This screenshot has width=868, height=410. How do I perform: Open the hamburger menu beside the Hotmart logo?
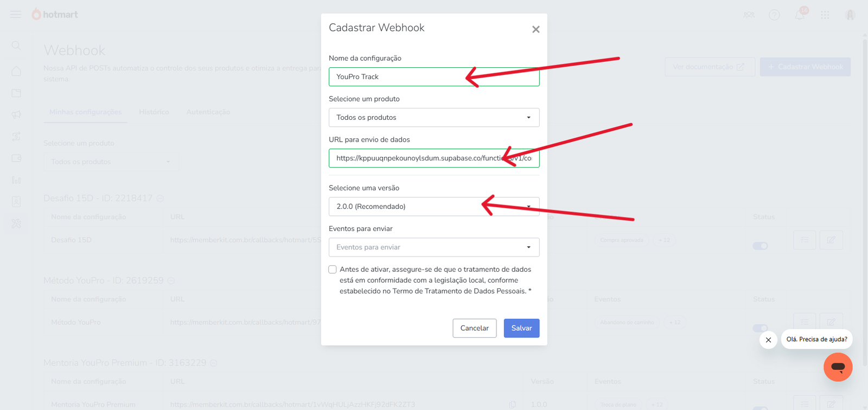16,15
